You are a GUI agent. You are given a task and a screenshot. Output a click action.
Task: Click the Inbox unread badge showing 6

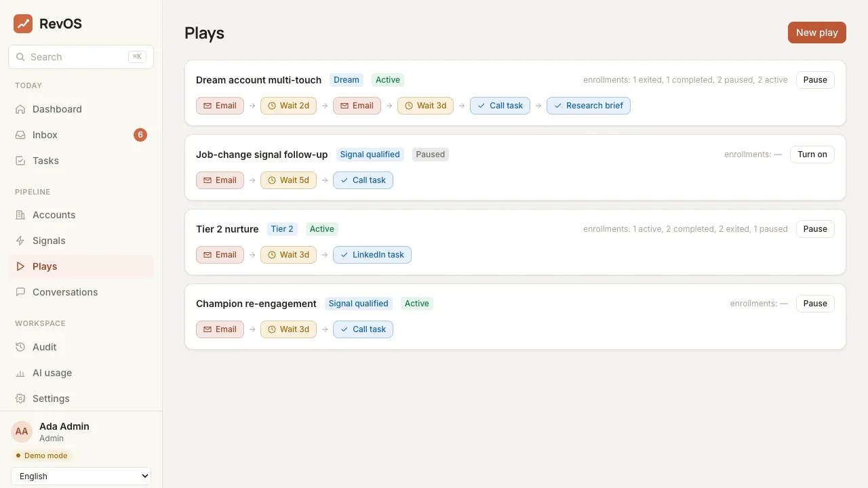[140, 135]
